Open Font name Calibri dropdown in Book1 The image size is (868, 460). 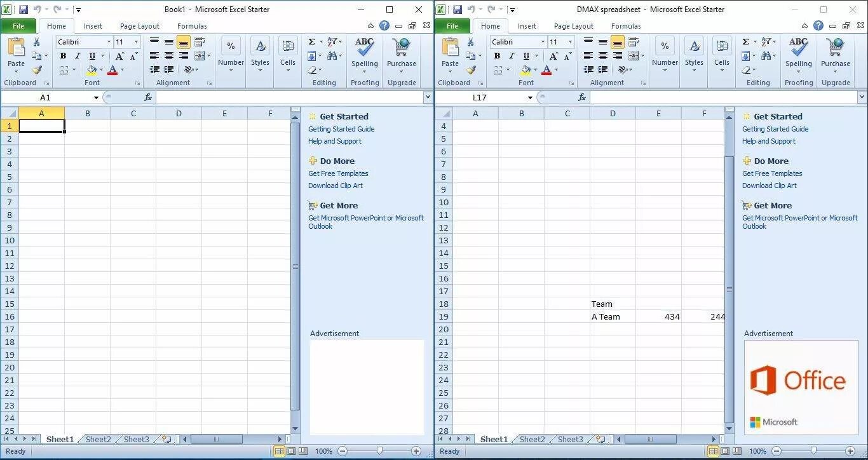pos(109,42)
